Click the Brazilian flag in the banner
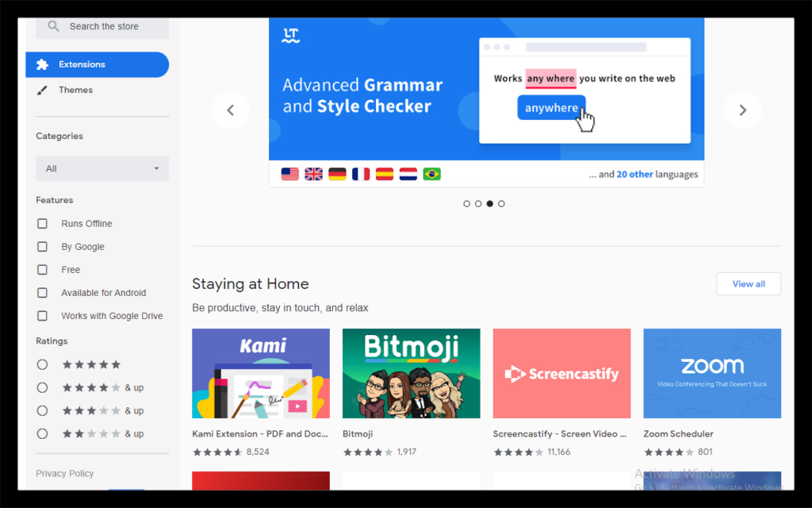This screenshot has width=812, height=508. coord(431,173)
